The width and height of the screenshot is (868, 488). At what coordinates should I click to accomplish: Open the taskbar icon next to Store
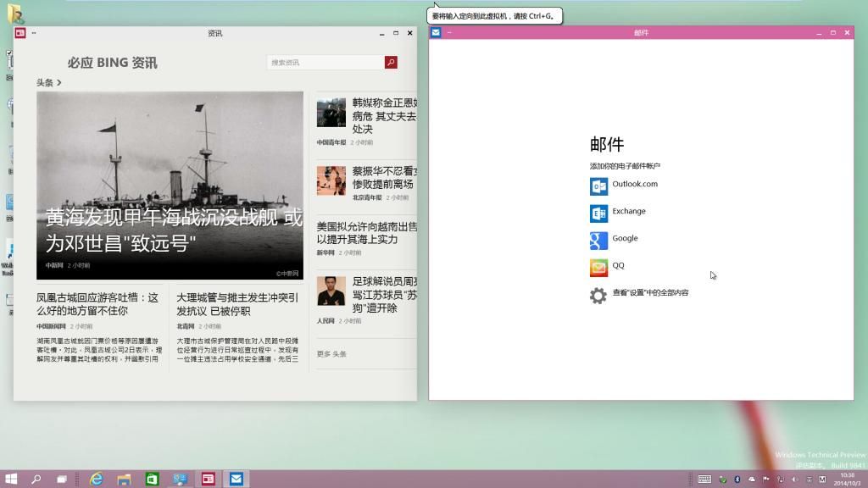point(180,480)
